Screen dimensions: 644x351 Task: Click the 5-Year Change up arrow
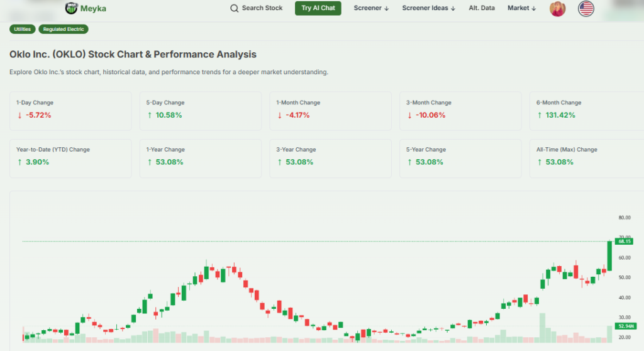[409, 162]
